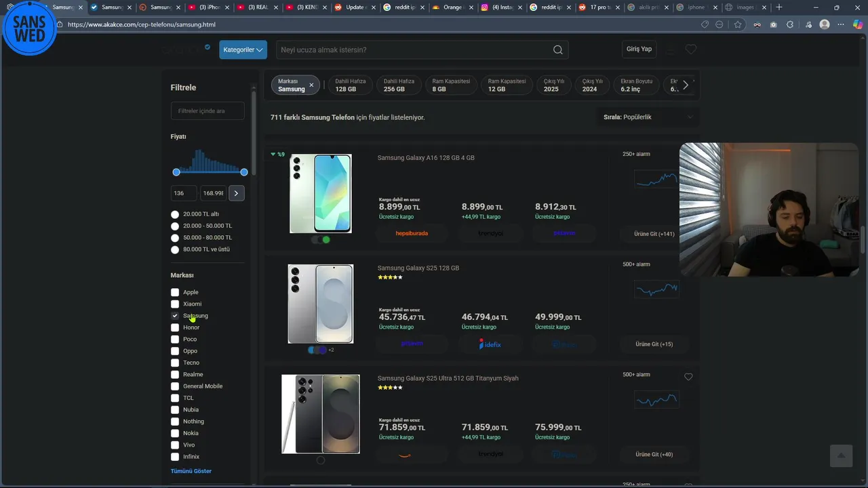
Task: Select the blue color variant of Galaxy S25
Action: coord(313,350)
